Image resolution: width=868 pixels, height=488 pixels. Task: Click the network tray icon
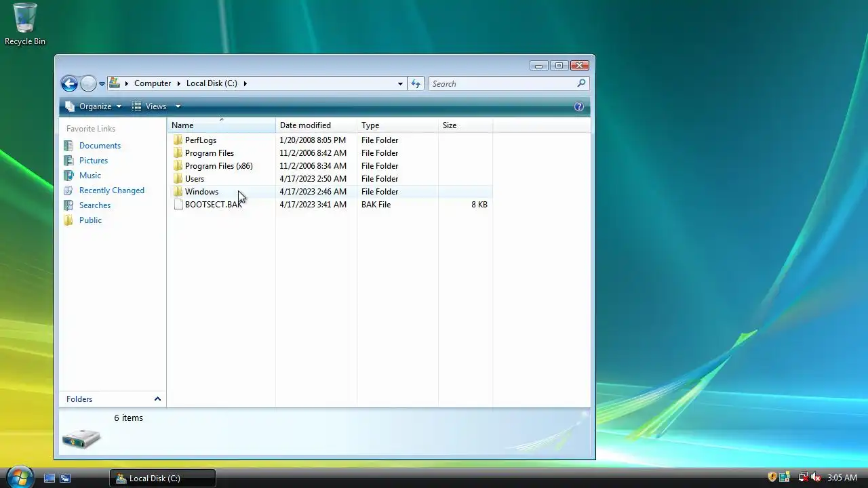click(x=803, y=477)
